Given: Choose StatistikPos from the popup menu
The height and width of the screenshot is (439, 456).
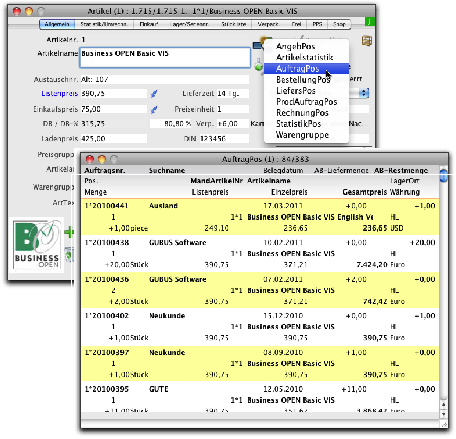Looking at the screenshot, I should 306,124.
